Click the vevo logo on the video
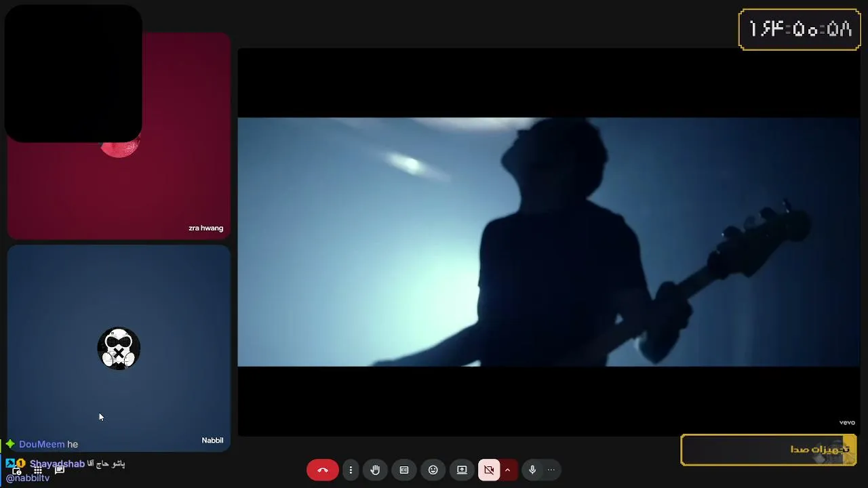 pyautogui.click(x=847, y=422)
